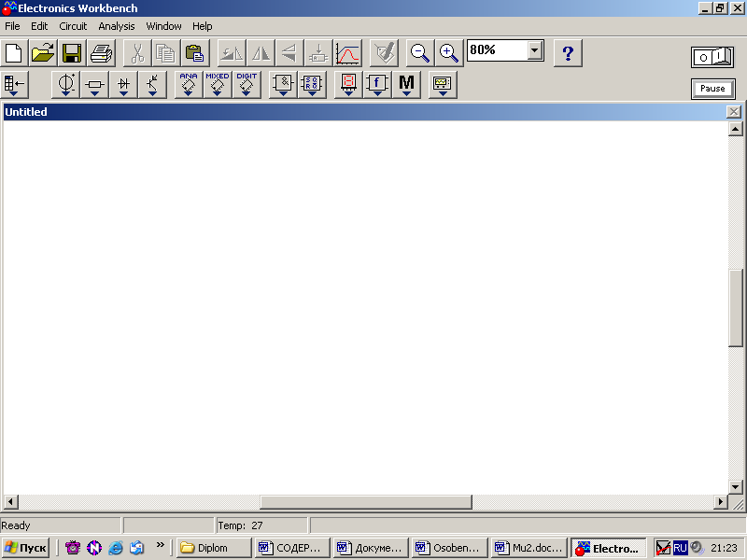
Task: Click the horizontal scrollbar thumb
Action: click(x=366, y=502)
